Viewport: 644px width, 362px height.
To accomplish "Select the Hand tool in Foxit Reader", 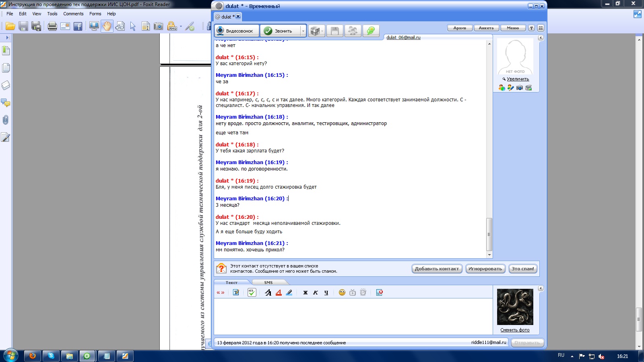I will click(107, 27).
